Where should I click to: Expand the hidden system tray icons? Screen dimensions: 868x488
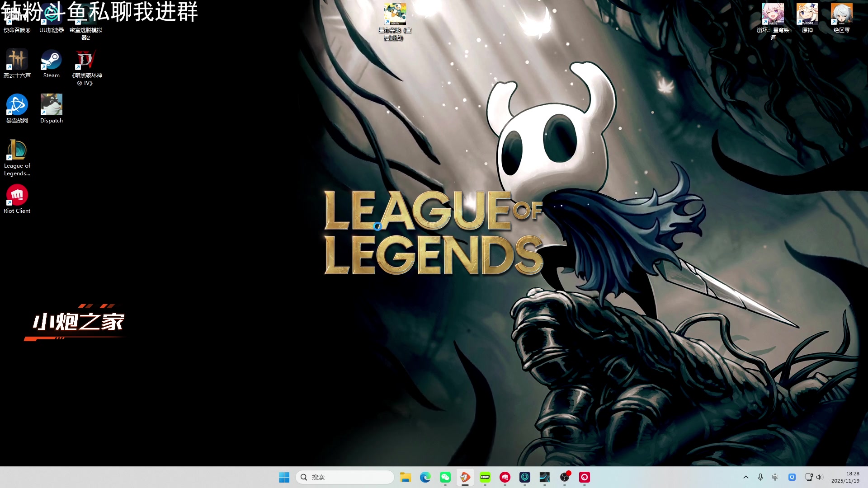click(746, 477)
